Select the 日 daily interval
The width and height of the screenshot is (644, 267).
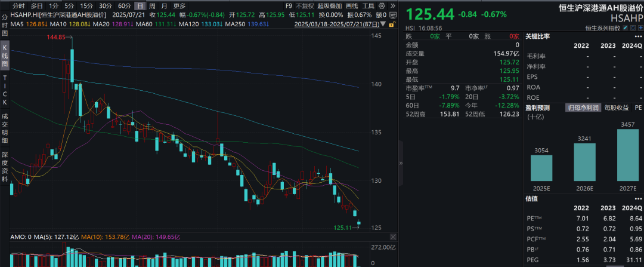click(x=141, y=6)
